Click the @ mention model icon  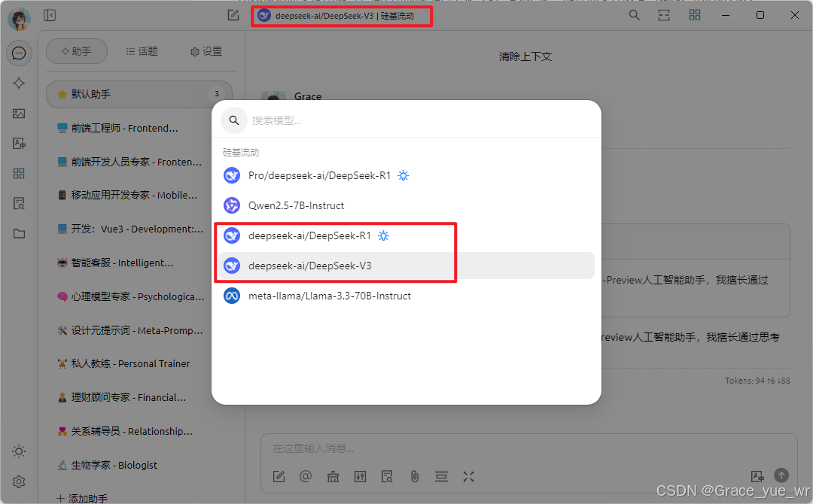(x=306, y=477)
